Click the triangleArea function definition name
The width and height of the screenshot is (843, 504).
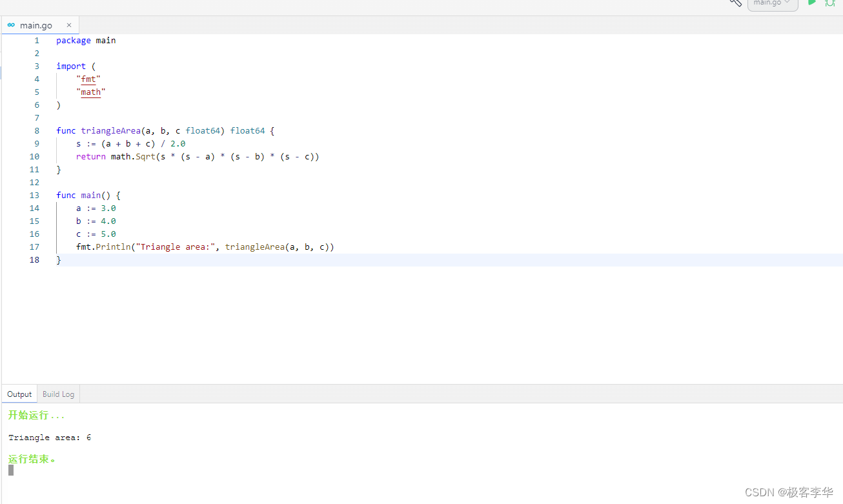coord(111,130)
